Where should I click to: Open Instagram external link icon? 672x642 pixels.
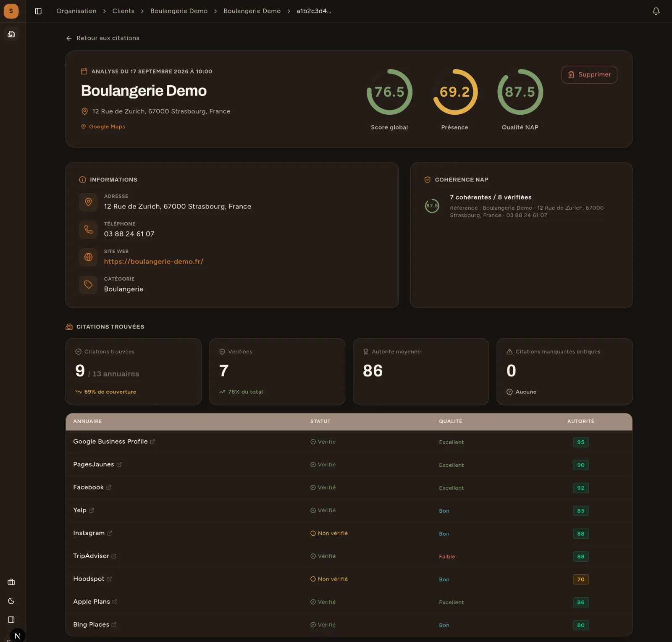(110, 533)
